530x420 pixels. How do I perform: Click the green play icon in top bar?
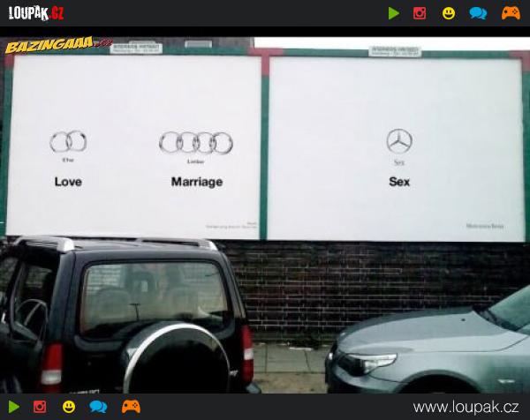[393, 13]
